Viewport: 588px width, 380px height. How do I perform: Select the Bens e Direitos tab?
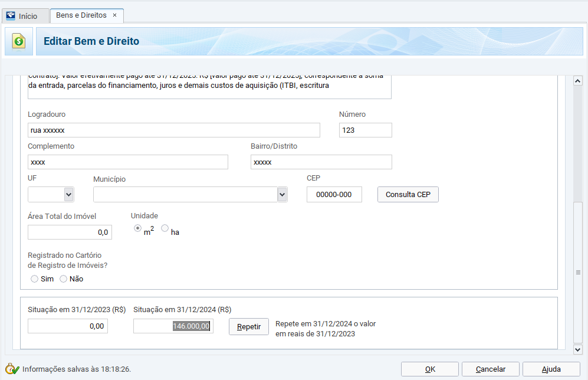tap(81, 15)
